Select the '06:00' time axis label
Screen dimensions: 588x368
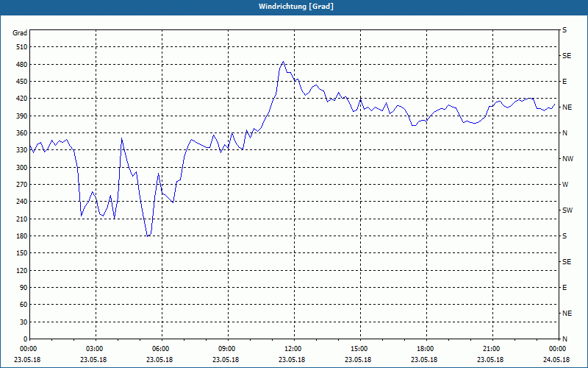(x=162, y=349)
